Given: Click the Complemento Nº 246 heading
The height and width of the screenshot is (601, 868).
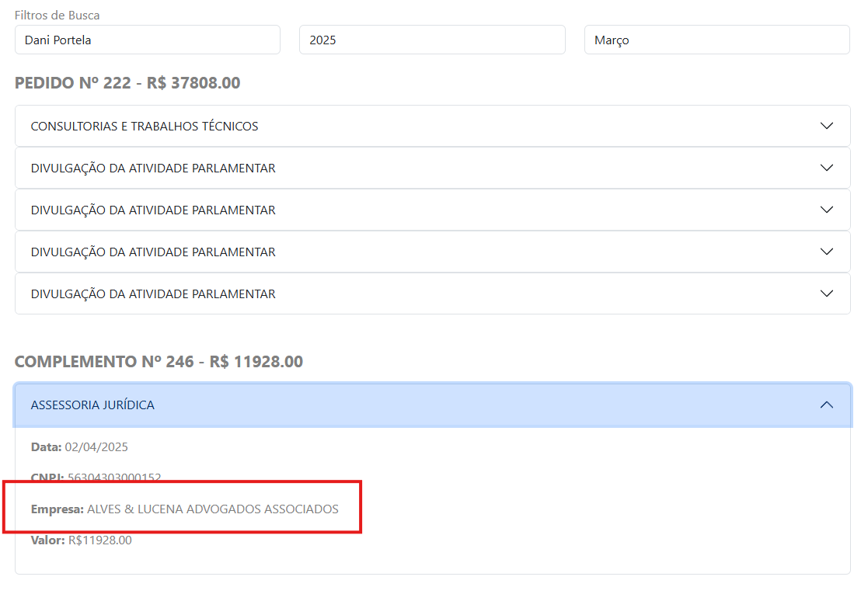Looking at the screenshot, I should pos(159,361).
